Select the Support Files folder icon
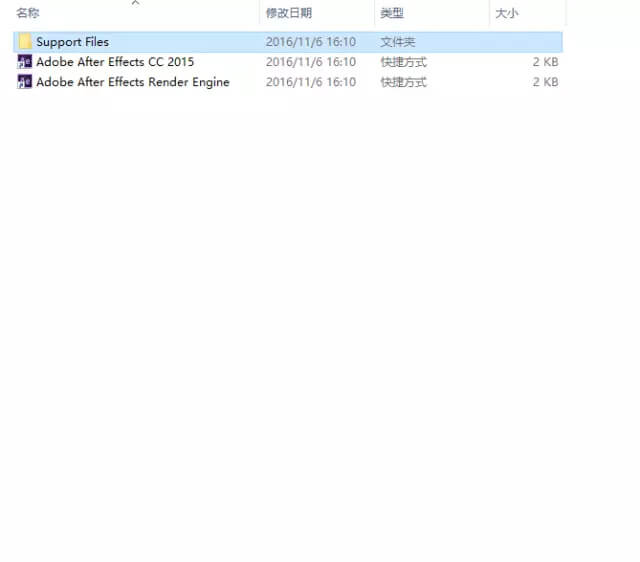 24,42
